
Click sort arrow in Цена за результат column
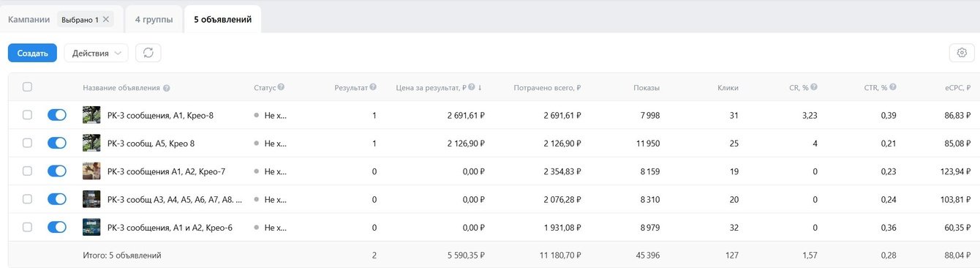click(x=480, y=87)
